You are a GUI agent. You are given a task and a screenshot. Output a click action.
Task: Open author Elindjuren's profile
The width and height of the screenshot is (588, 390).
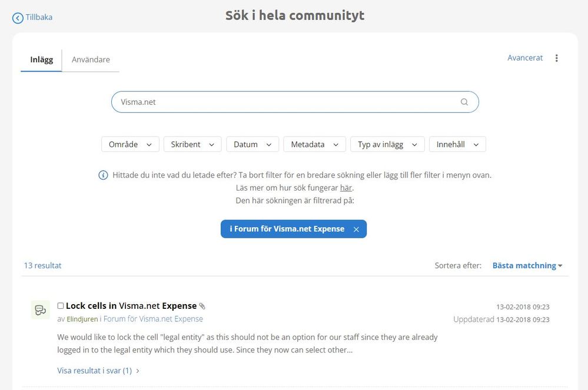click(x=82, y=319)
